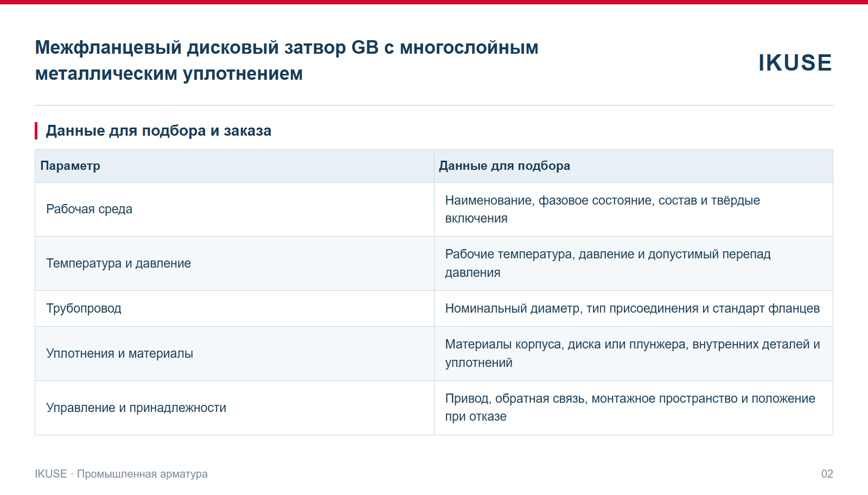Click the page number 02
The height and width of the screenshot is (495, 868).
827,474
